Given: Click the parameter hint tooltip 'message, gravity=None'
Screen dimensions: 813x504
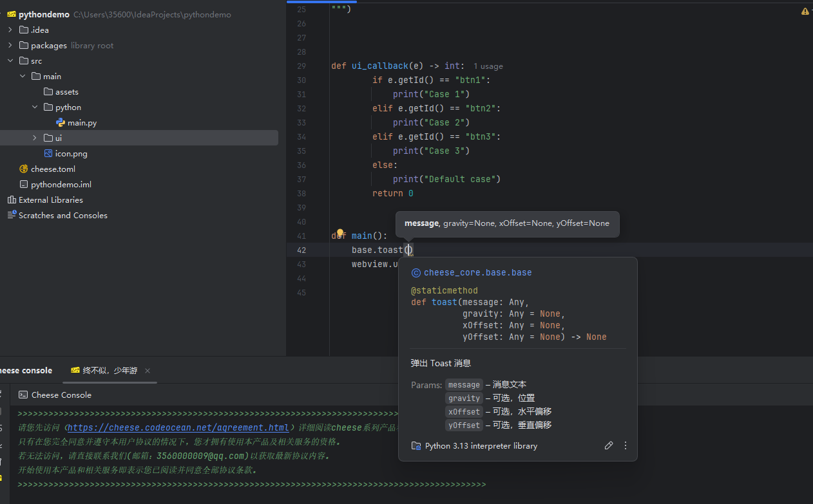Looking at the screenshot, I should click(507, 223).
